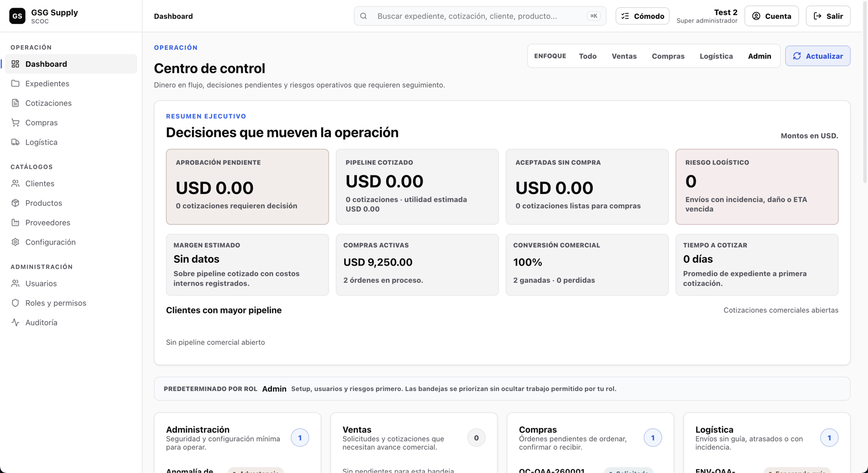868x473 pixels.
Task: Open Dashboard in the sidebar
Action: click(x=71, y=64)
